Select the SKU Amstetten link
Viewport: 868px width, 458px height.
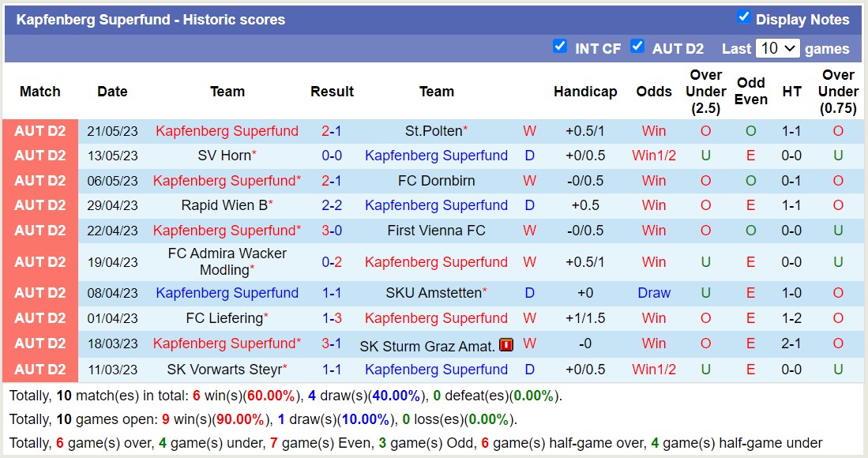(437, 293)
